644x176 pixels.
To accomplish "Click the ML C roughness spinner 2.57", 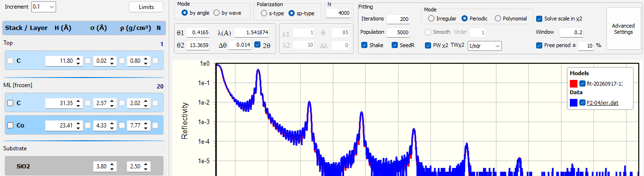I will tap(105, 103).
